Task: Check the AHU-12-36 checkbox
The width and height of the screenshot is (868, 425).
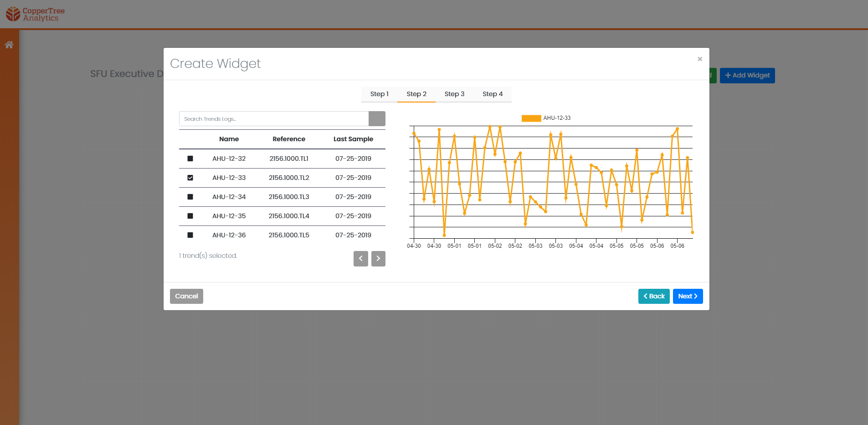Action: 190,235
